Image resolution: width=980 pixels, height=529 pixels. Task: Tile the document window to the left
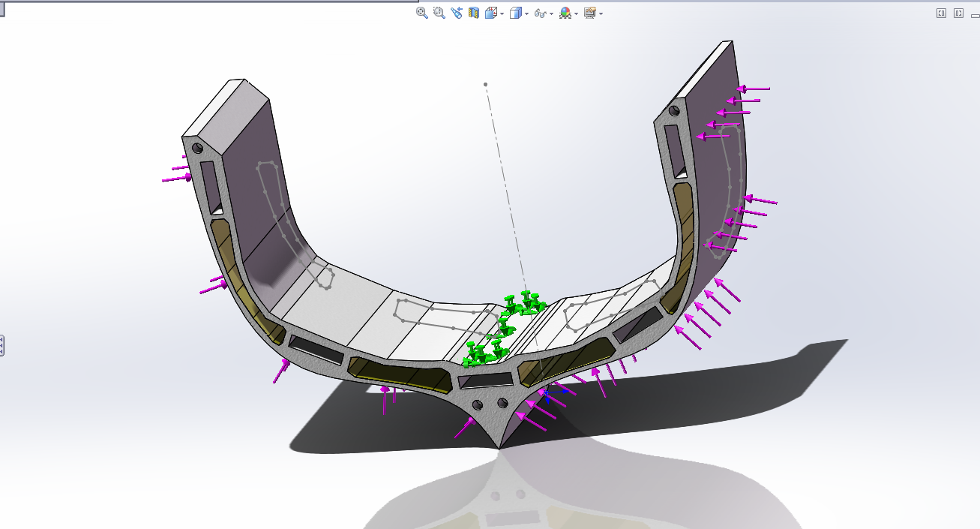point(942,13)
